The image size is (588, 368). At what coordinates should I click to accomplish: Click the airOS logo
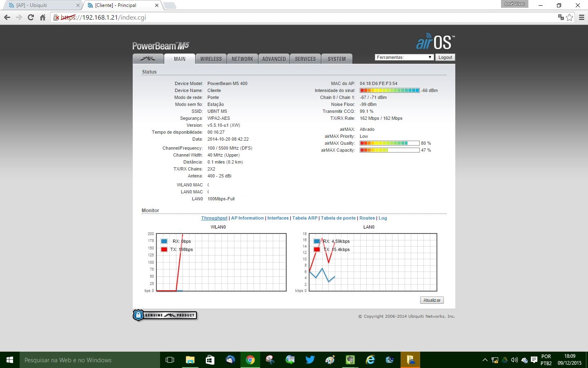click(435, 42)
